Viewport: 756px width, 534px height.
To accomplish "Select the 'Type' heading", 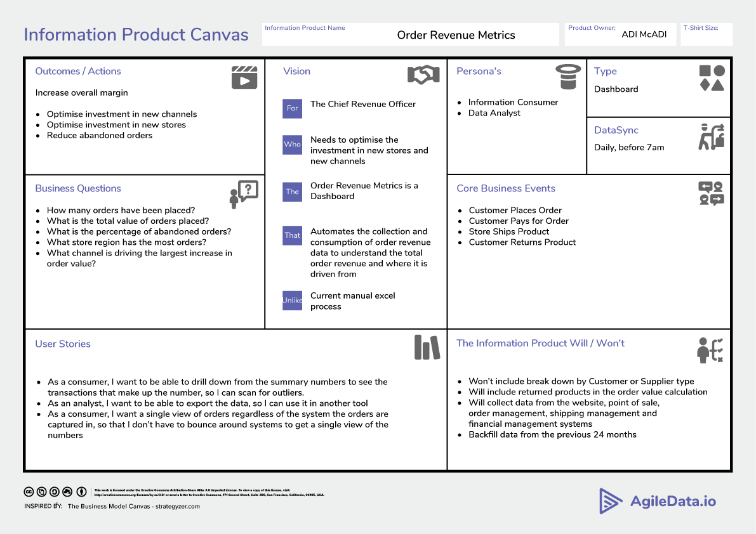I will pos(605,71).
